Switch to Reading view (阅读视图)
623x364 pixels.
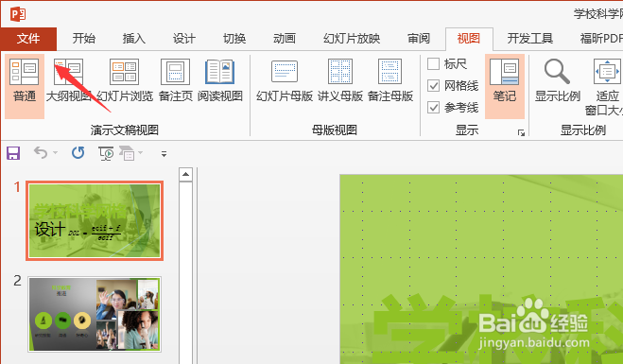219,80
